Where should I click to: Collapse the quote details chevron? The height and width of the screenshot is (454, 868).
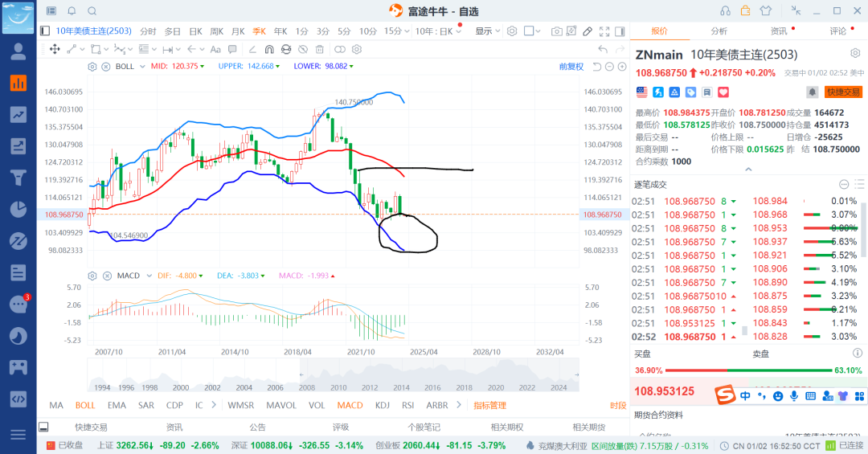pos(748,170)
